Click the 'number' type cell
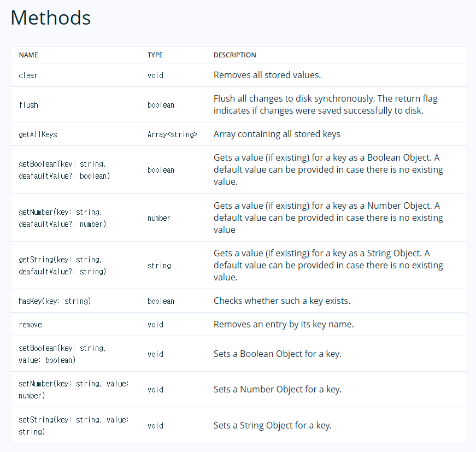This screenshot has height=452, width=476. 159,218
